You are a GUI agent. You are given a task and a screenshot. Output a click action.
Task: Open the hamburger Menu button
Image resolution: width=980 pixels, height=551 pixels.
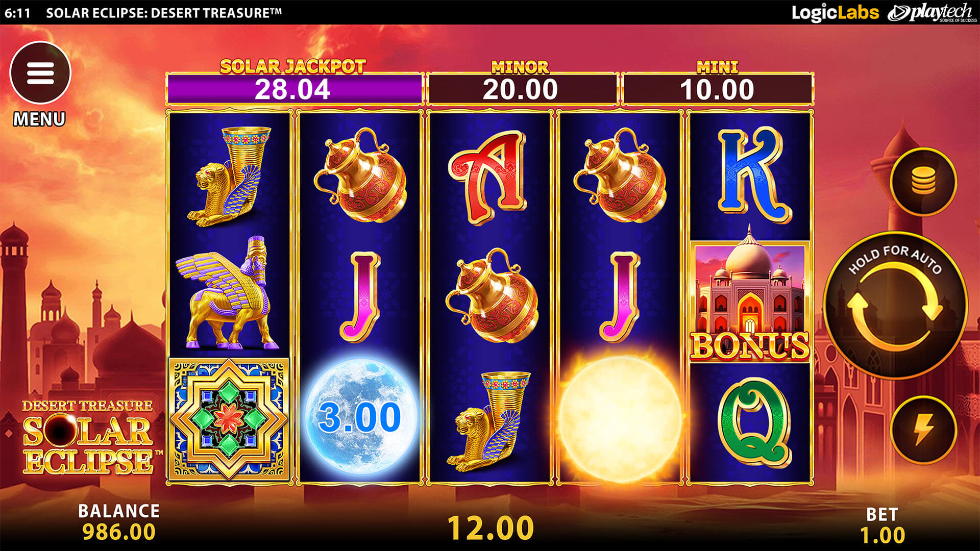(x=40, y=73)
